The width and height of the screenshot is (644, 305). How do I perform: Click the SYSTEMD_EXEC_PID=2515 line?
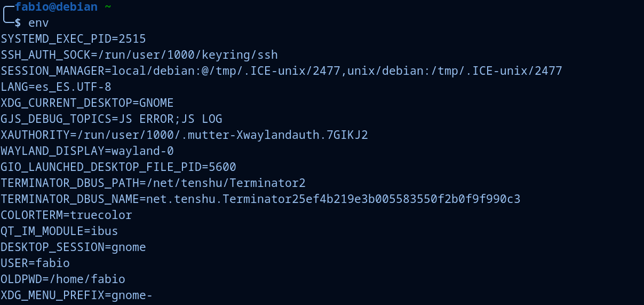tap(73, 39)
